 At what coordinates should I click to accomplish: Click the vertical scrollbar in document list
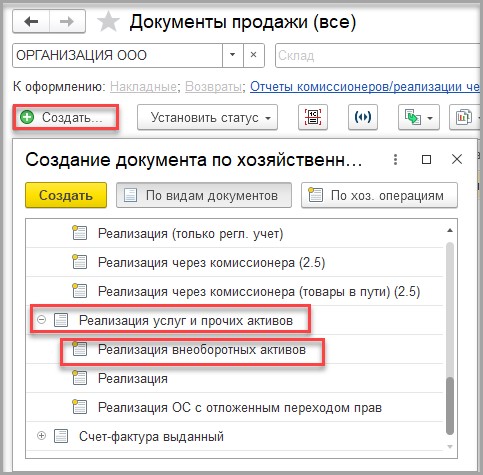coord(450,338)
